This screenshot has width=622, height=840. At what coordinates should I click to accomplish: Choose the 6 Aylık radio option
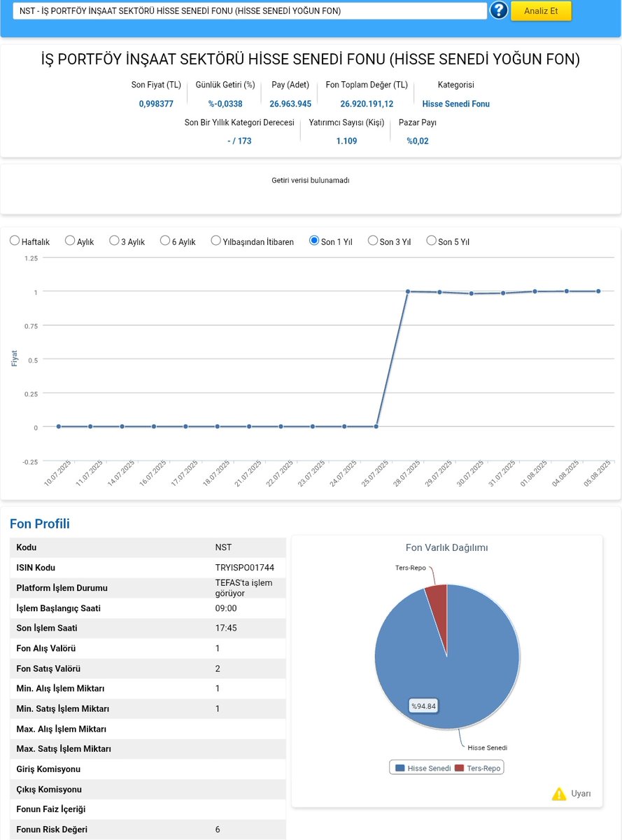pyautogui.click(x=165, y=241)
